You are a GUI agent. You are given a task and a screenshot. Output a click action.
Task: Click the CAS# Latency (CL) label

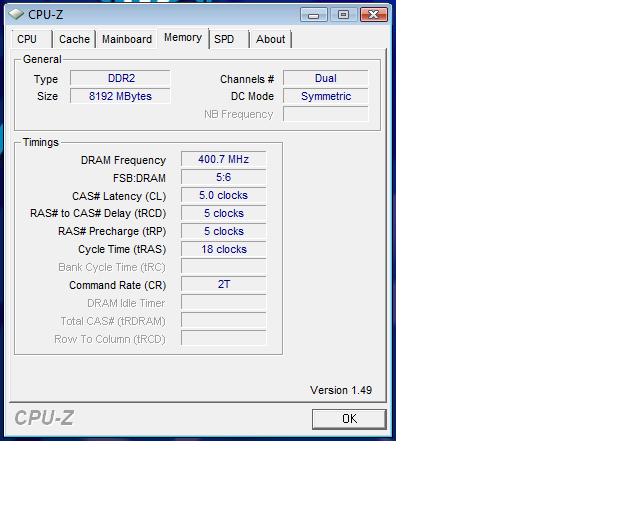[x=119, y=196]
